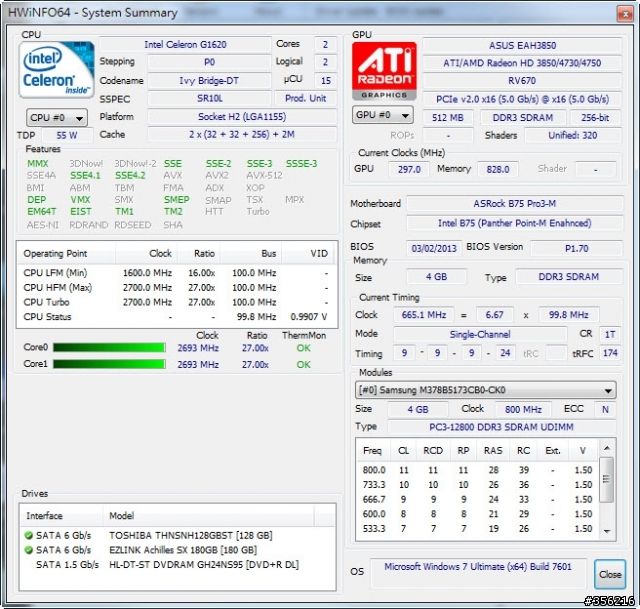Viewport: 640px width, 609px height.
Task: Click the 0.9907 V VID value
Action: (309, 317)
